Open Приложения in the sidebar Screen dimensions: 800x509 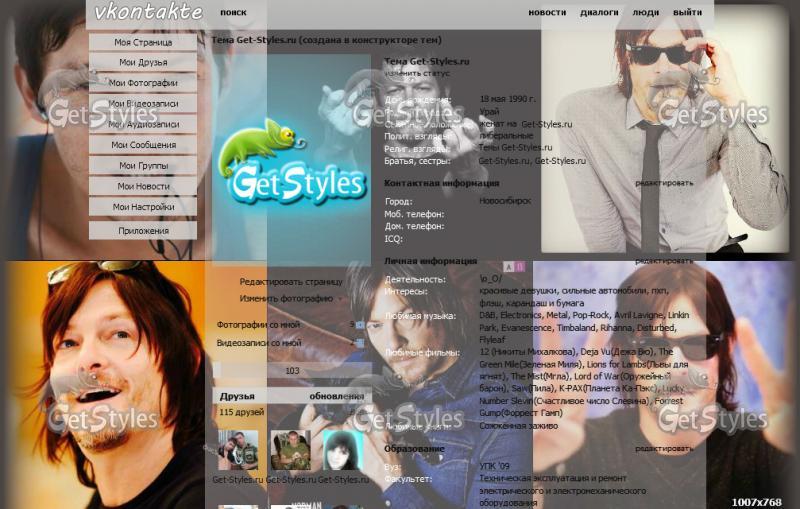[x=143, y=231]
